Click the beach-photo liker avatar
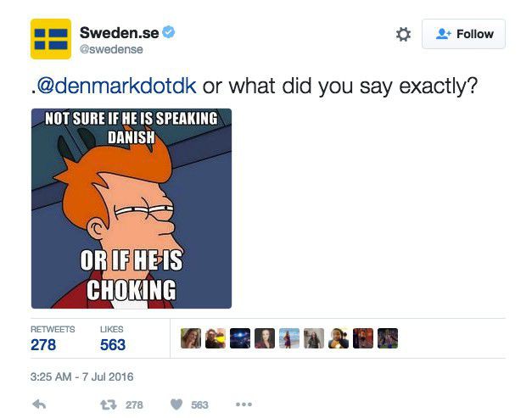This screenshot has width=532, height=418. [289, 339]
